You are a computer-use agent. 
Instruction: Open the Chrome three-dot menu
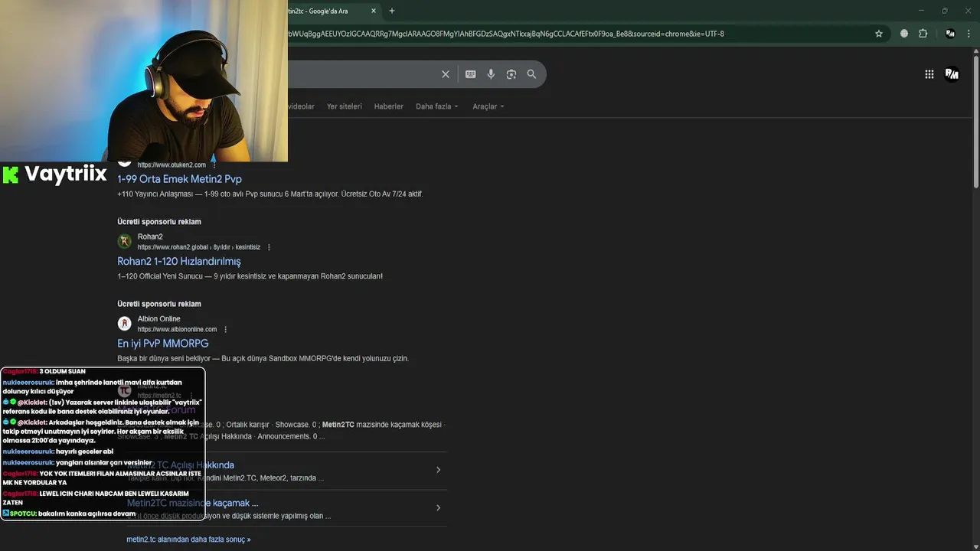click(x=969, y=34)
